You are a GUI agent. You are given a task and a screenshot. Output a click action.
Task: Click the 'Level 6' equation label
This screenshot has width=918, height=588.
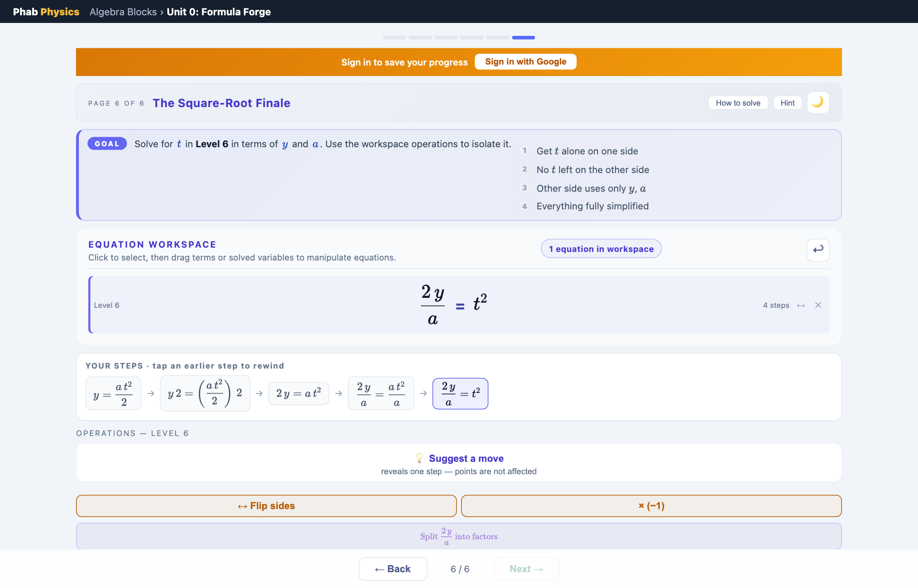pyautogui.click(x=107, y=305)
